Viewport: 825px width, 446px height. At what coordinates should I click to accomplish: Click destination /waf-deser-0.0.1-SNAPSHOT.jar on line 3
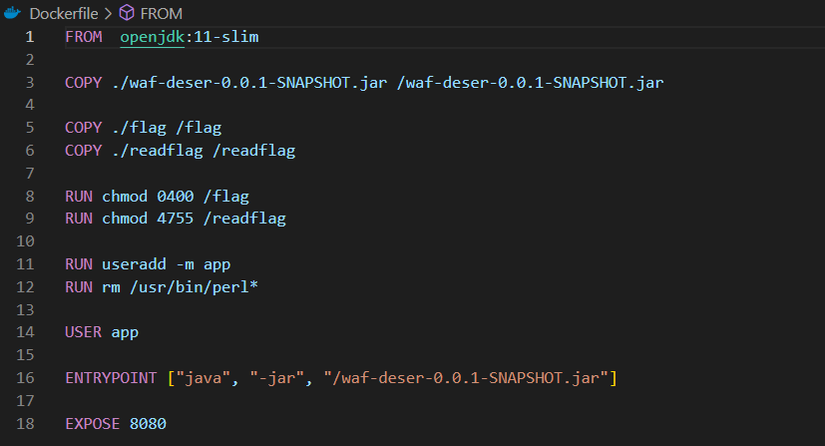click(x=530, y=83)
